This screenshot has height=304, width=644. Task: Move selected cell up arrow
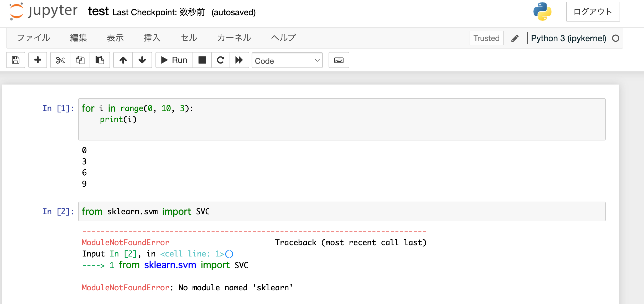click(123, 60)
